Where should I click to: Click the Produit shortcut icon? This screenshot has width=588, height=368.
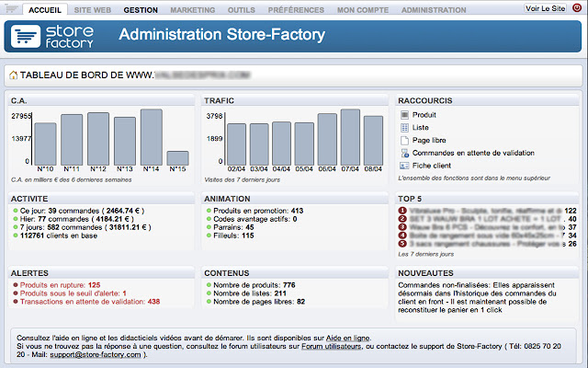pyautogui.click(x=404, y=115)
